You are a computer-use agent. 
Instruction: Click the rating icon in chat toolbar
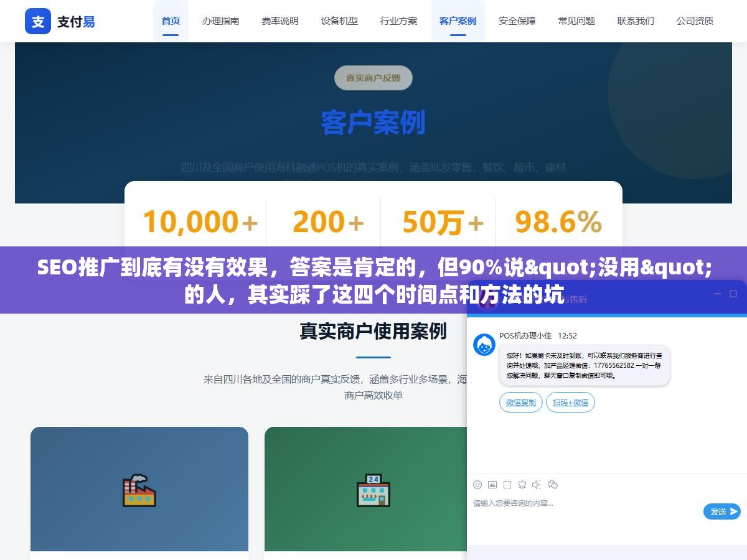coord(522,484)
